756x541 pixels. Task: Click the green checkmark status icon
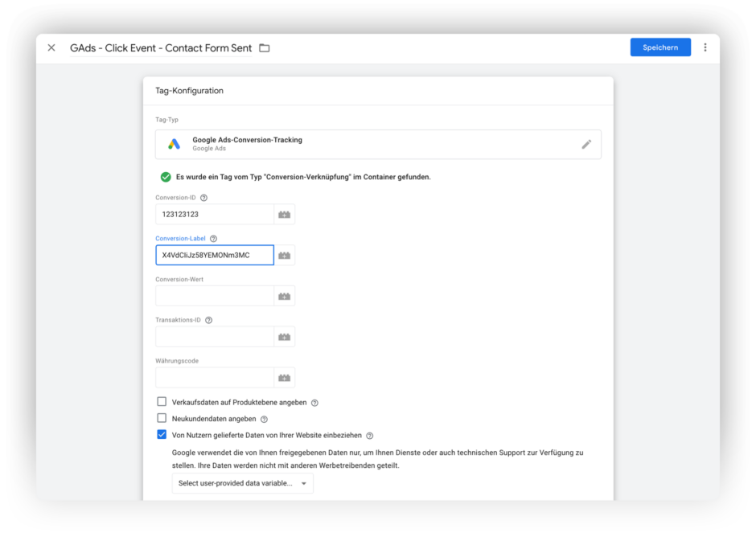[166, 177]
